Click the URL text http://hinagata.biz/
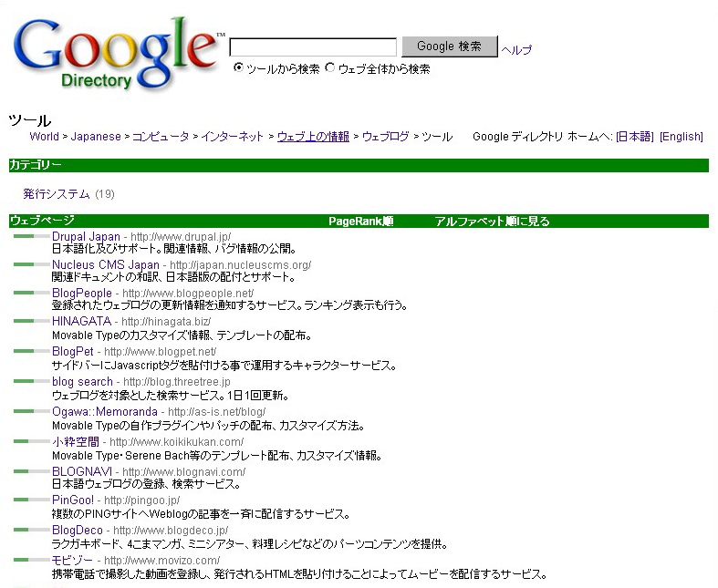This screenshot has height=588, width=718. [166, 322]
